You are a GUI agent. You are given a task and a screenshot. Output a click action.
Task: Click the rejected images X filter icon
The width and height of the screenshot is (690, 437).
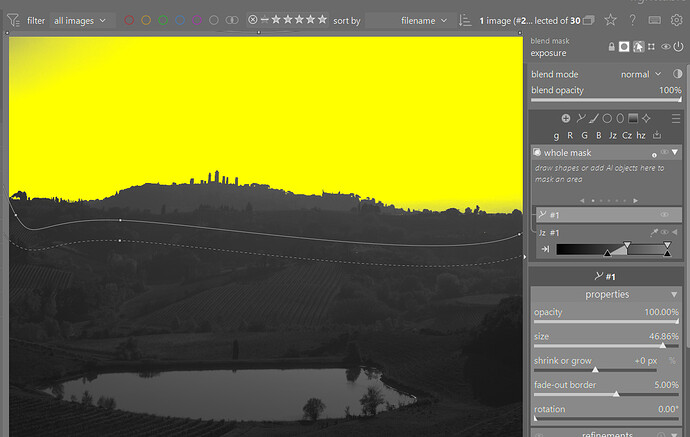click(253, 20)
